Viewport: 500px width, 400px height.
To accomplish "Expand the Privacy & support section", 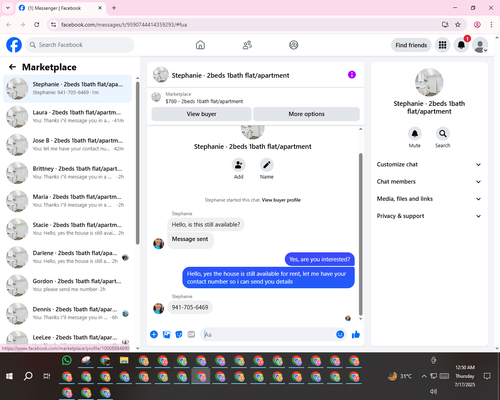I will tap(429, 216).
